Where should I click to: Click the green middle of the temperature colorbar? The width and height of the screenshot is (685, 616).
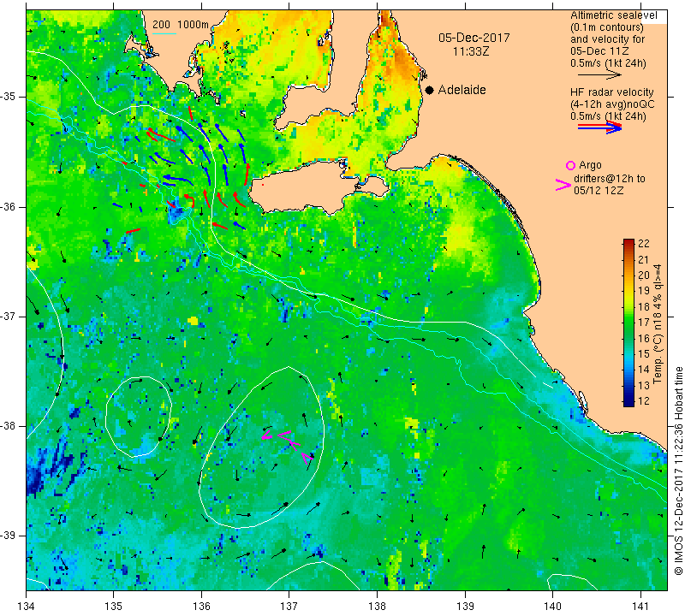[x=628, y=323]
